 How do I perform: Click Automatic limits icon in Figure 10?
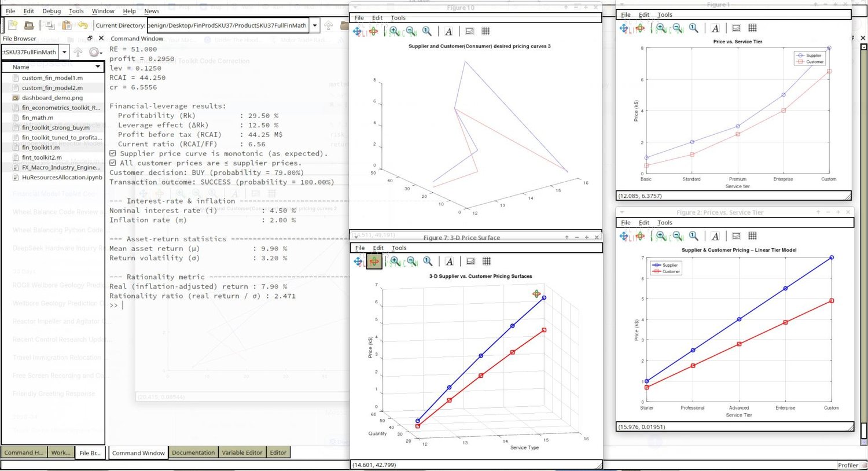pyautogui.click(x=427, y=31)
